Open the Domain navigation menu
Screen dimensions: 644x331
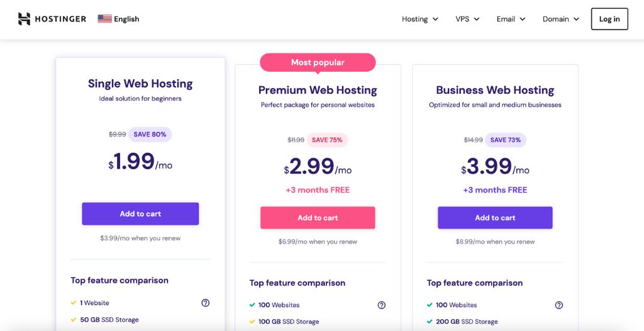click(x=560, y=19)
